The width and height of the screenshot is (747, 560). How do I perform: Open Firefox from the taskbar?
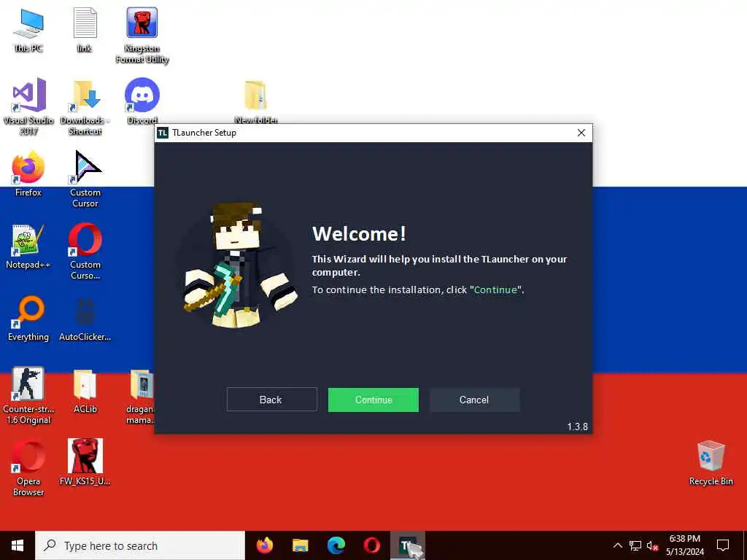click(265, 545)
